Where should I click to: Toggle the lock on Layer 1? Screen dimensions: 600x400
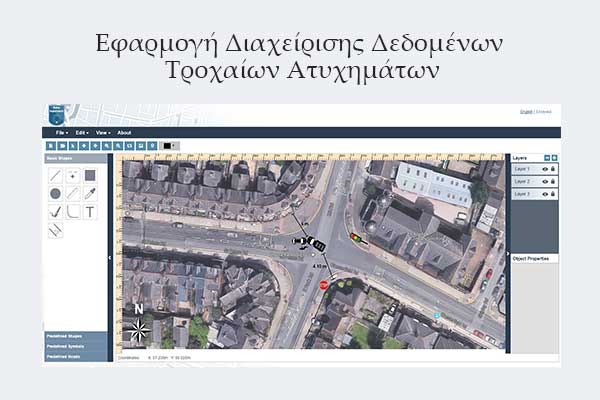point(553,169)
